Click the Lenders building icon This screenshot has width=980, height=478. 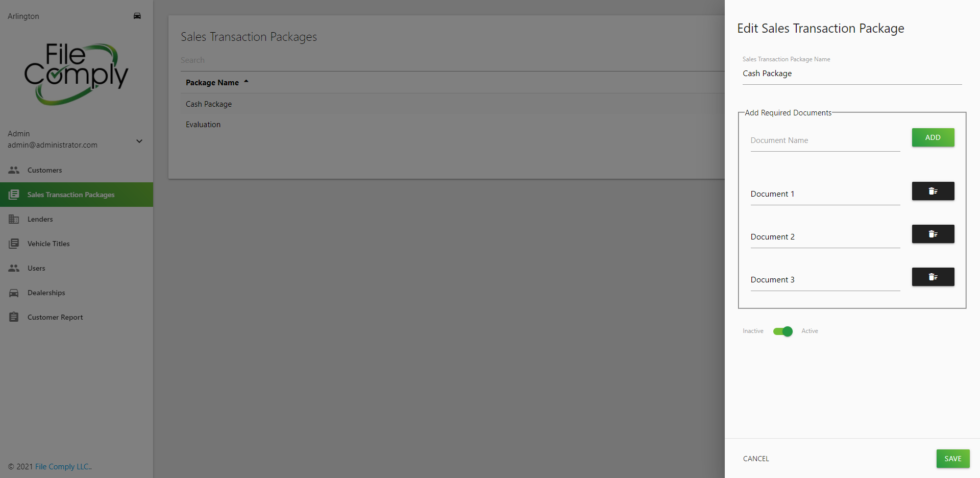pyautogui.click(x=14, y=219)
